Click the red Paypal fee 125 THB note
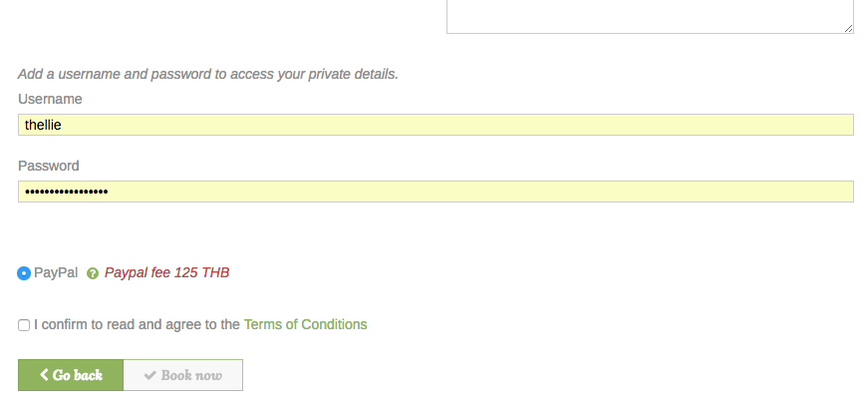Screen dimensions: 868x410 [166, 272]
